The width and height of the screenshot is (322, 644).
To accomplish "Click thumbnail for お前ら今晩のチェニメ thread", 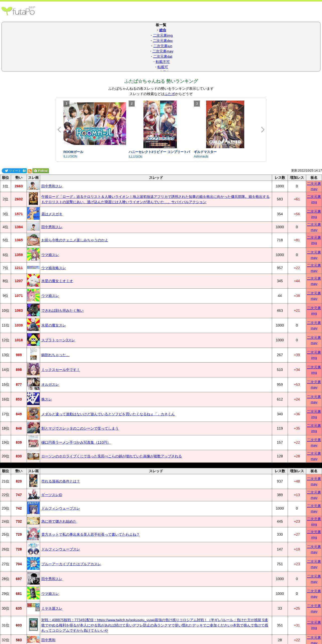I will pos(33,240).
